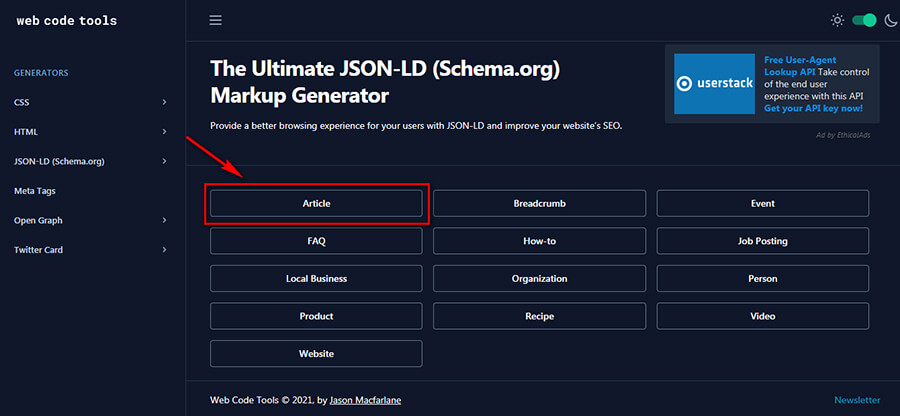The image size is (900, 416).
Task: Select the Article generator button
Action: tap(316, 203)
